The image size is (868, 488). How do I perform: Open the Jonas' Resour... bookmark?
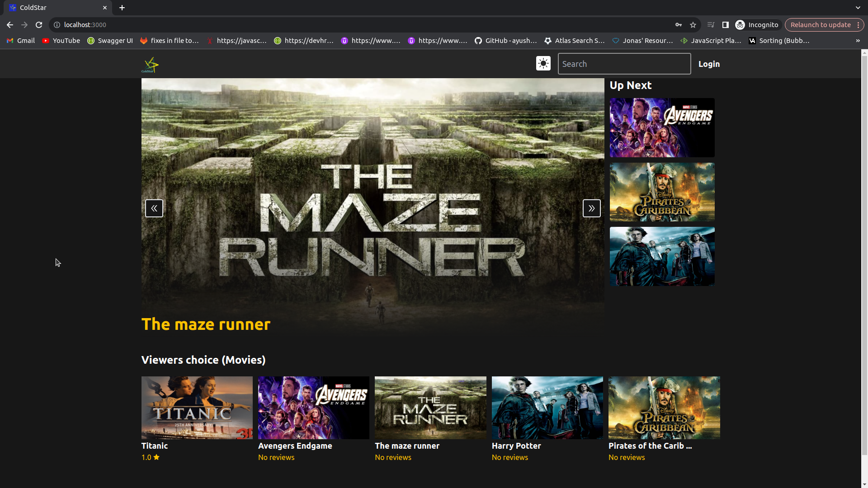[x=643, y=41]
